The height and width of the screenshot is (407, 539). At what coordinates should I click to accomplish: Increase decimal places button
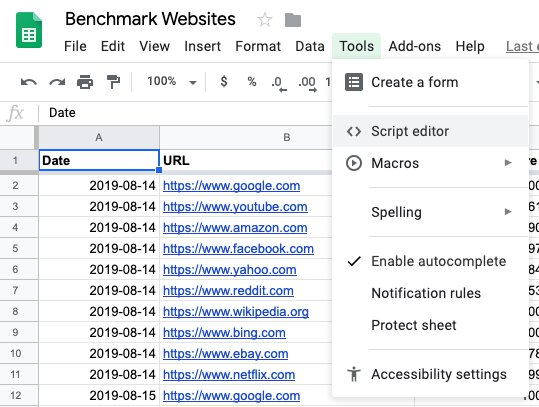(307, 84)
